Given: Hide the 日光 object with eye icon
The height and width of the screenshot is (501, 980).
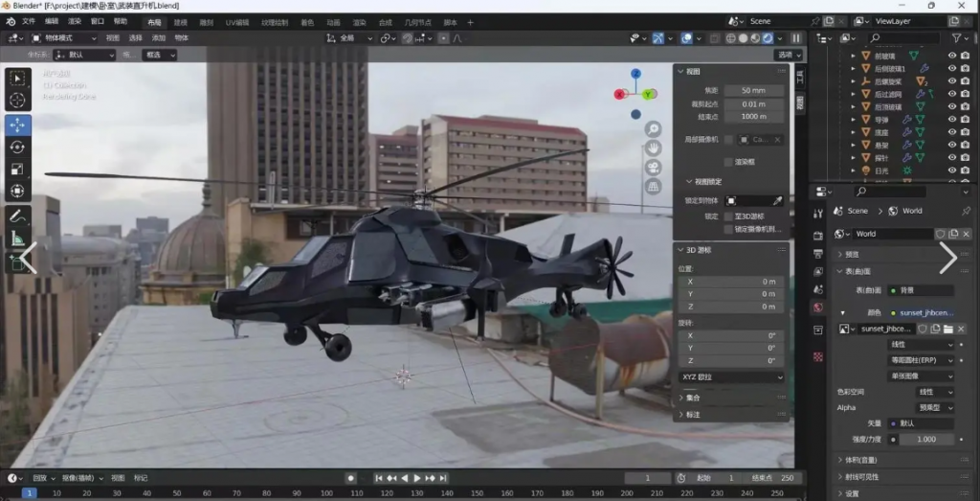Looking at the screenshot, I should pos(951,171).
